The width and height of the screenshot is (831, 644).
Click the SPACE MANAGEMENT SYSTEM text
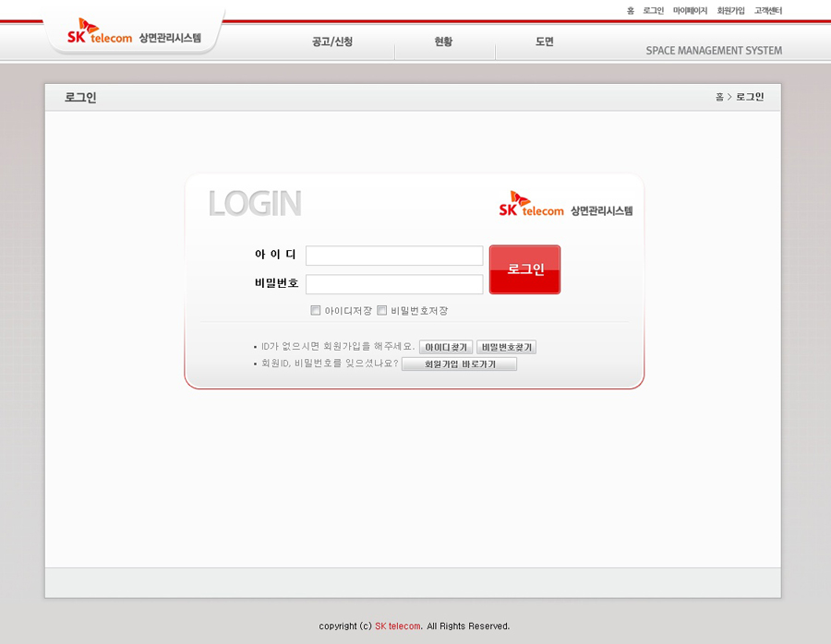click(x=714, y=51)
